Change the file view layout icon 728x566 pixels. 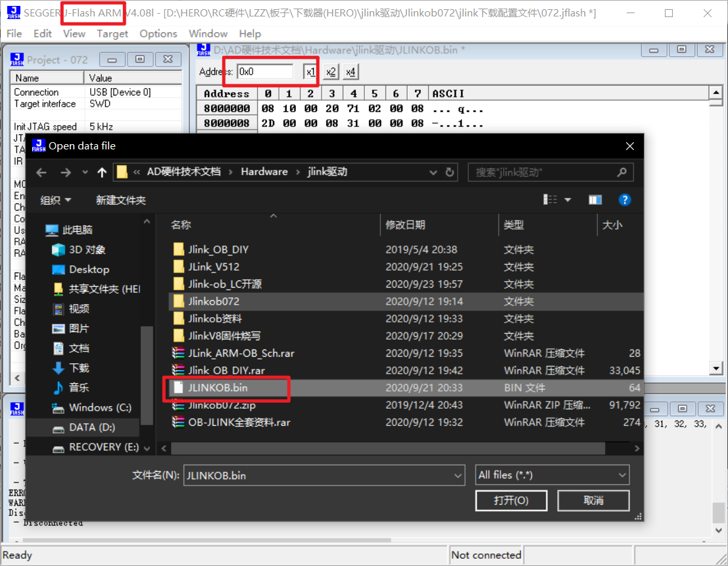pyautogui.click(x=550, y=200)
